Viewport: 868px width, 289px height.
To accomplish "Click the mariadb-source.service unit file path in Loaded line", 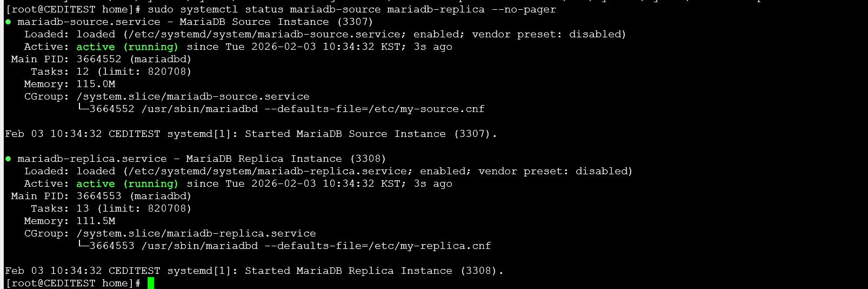I will (264, 35).
